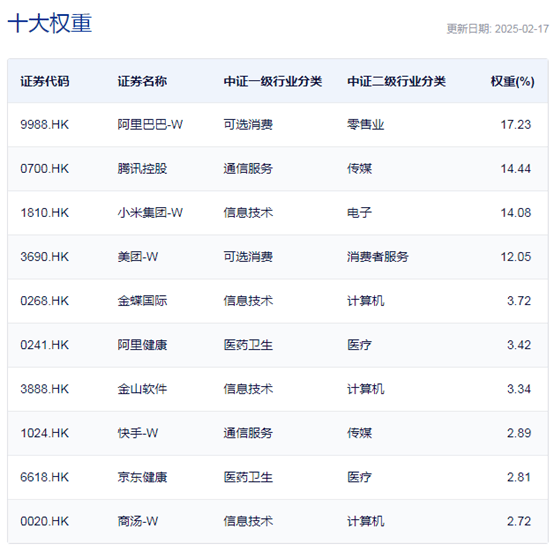Viewport: 554px width, 551px height.
Task: Click the 十大权重 heading
Action: tap(50, 23)
